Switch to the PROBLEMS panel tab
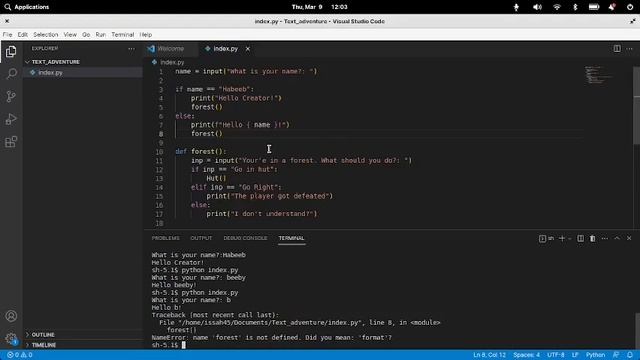The width and height of the screenshot is (640, 360). [165, 238]
